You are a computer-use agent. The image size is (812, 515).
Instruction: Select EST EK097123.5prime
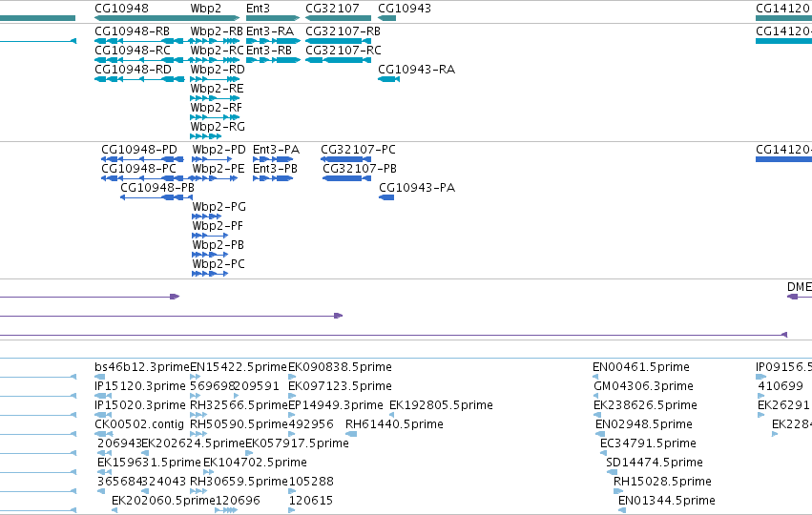pos(292,396)
